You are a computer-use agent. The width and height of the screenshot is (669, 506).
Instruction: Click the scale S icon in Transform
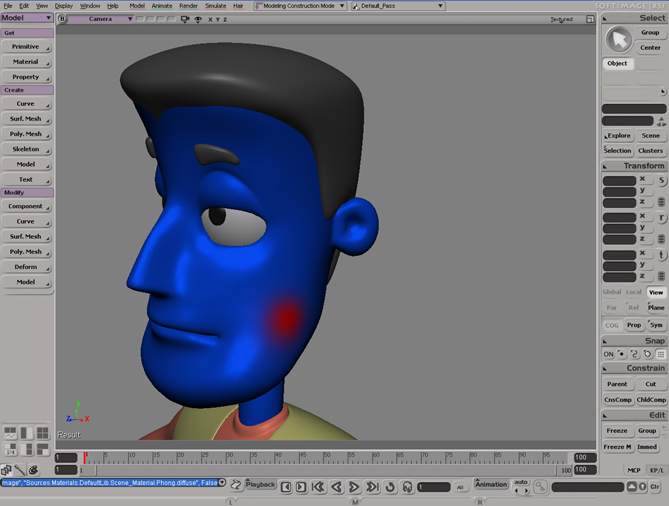coord(661,180)
